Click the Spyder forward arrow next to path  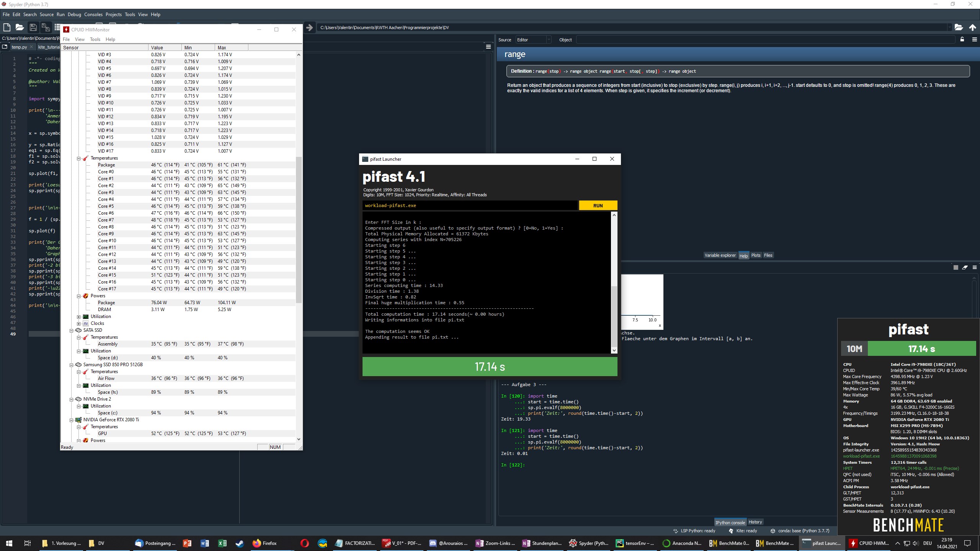(x=310, y=27)
